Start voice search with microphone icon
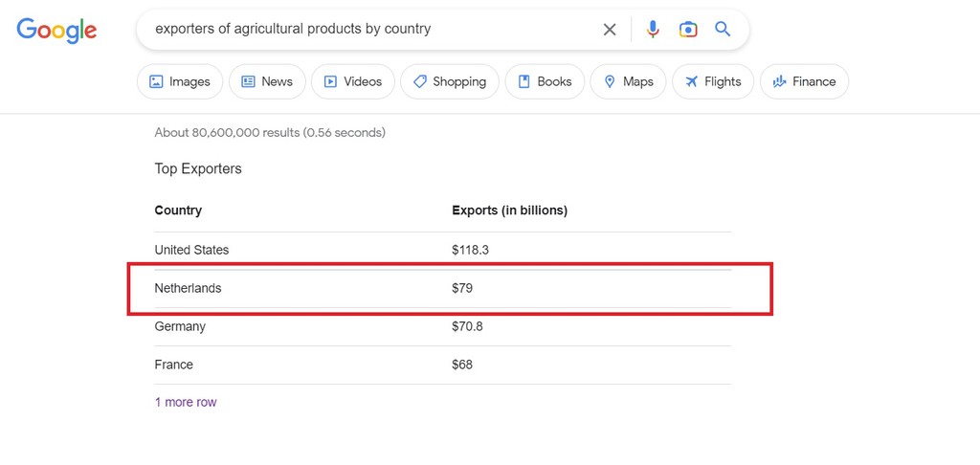Image resolution: width=980 pixels, height=465 pixels. point(653,30)
